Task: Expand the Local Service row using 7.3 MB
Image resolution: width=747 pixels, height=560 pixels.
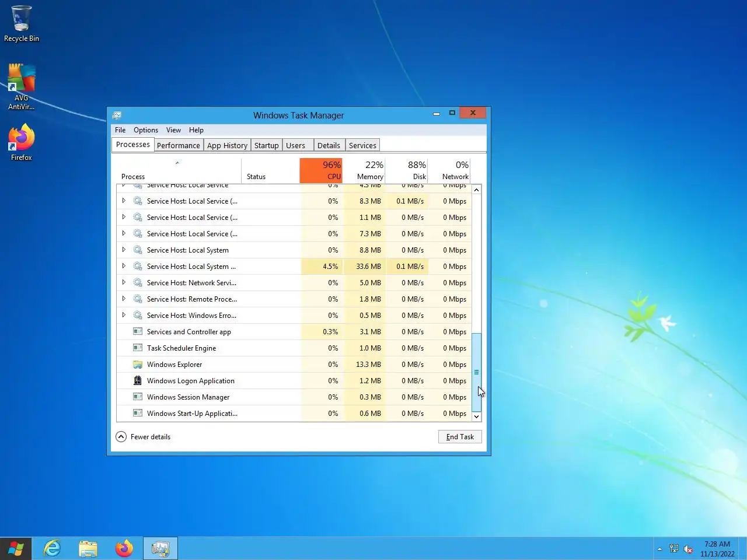Action: 124,233
